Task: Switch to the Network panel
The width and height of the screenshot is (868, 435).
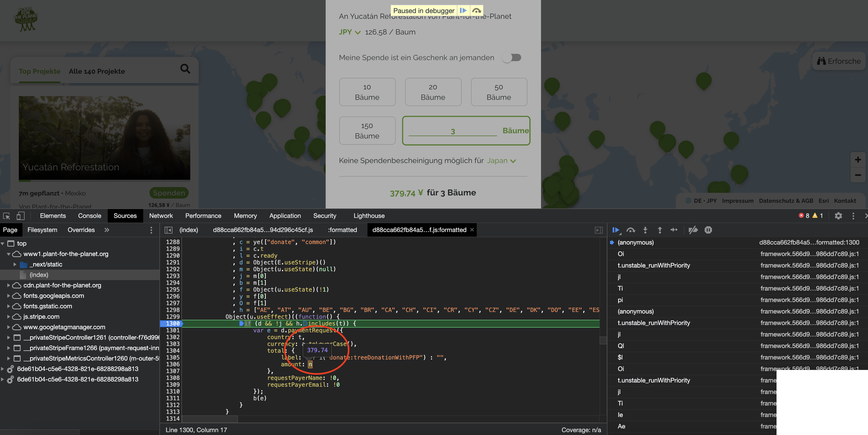Action: point(161,216)
